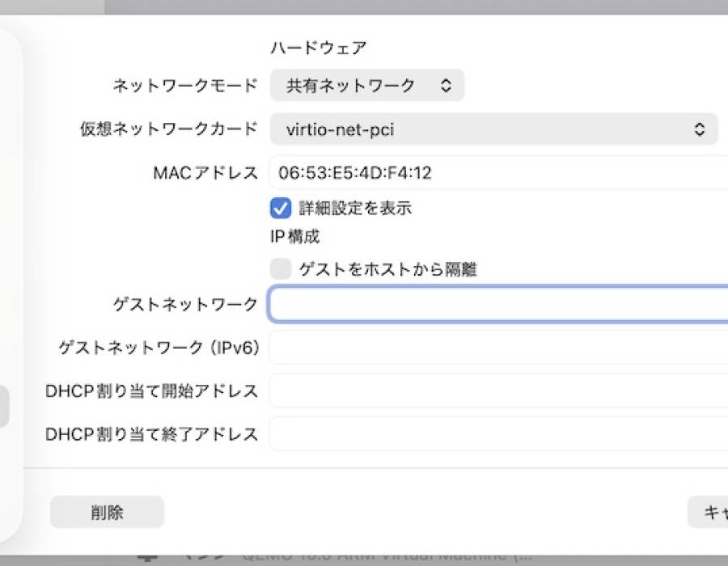The image size is (728, 566).
Task: Click the ゲストネットワーク (IPv6) field
Action: coord(498,348)
